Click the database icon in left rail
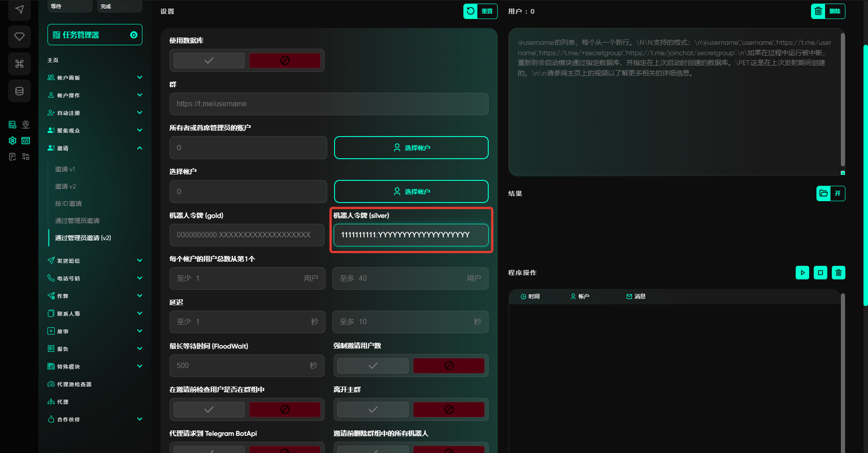The image size is (868, 453). [x=19, y=91]
